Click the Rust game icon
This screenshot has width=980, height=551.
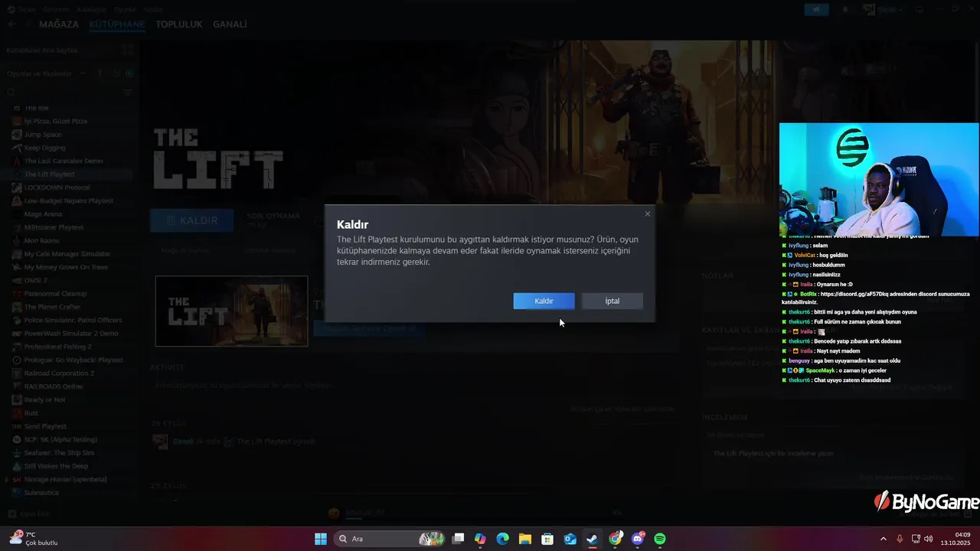pyautogui.click(x=17, y=412)
